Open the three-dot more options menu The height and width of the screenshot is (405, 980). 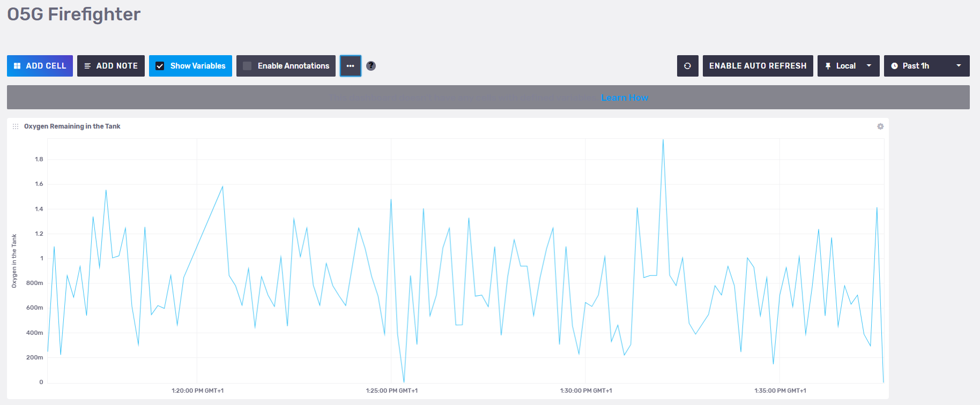coord(351,66)
